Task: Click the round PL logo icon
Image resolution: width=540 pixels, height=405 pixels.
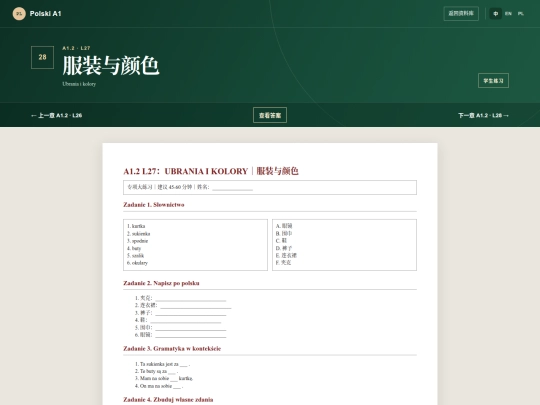Action: click(19, 14)
